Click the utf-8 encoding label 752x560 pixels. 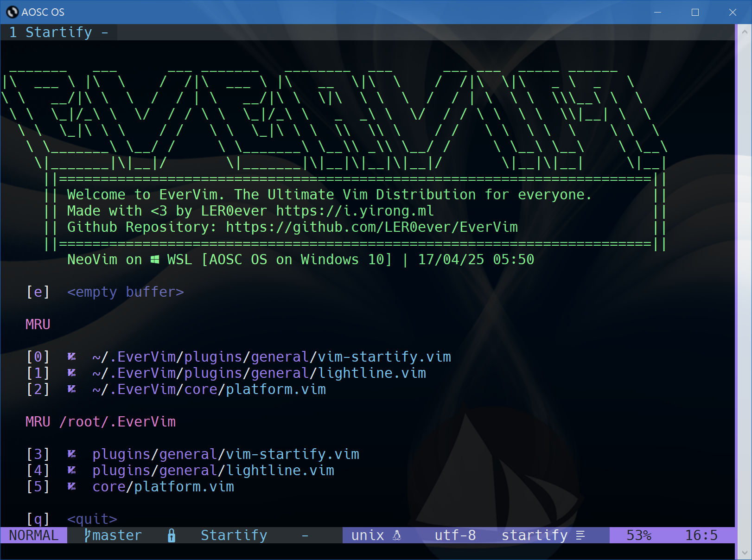pyautogui.click(x=455, y=535)
